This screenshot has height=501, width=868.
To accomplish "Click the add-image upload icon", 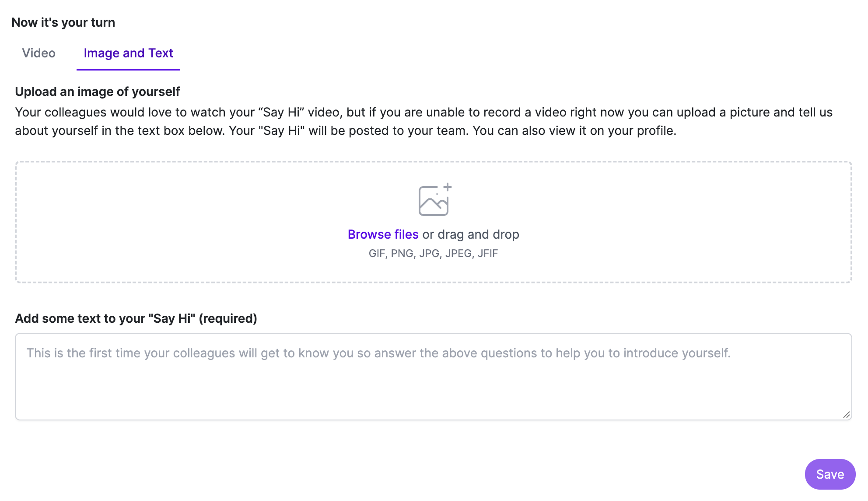I will pos(435,199).
